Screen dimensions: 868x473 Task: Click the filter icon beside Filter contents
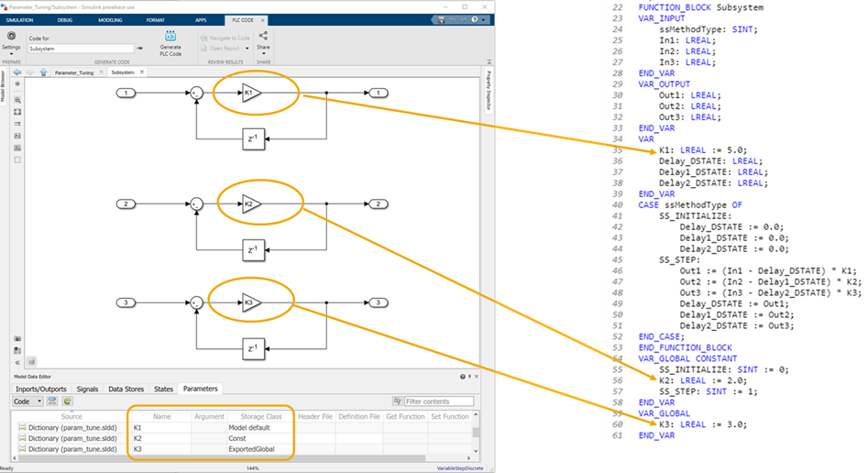(x=397, y=401)
